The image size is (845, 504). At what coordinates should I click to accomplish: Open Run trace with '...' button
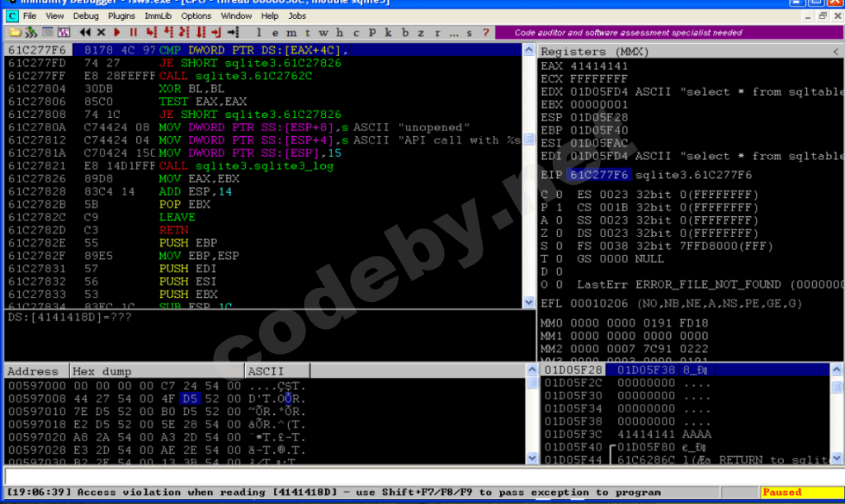click(454, 33)
